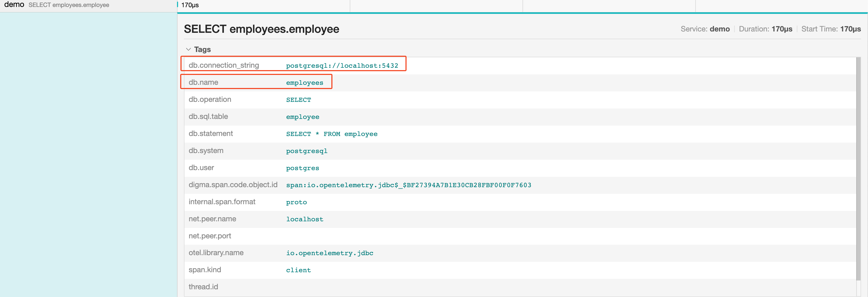Select the db.name value employees
Viewport: 868px width, 297px height.
[304, 82]
